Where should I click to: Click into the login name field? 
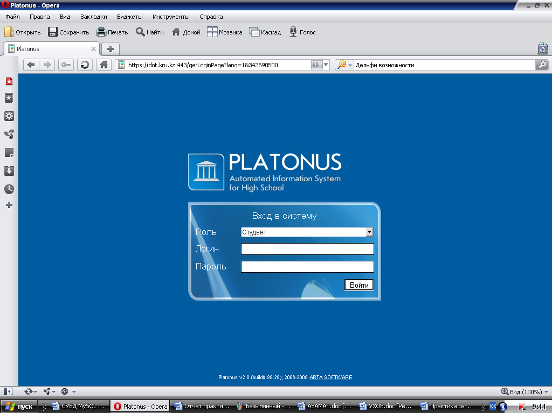point(307,249)
